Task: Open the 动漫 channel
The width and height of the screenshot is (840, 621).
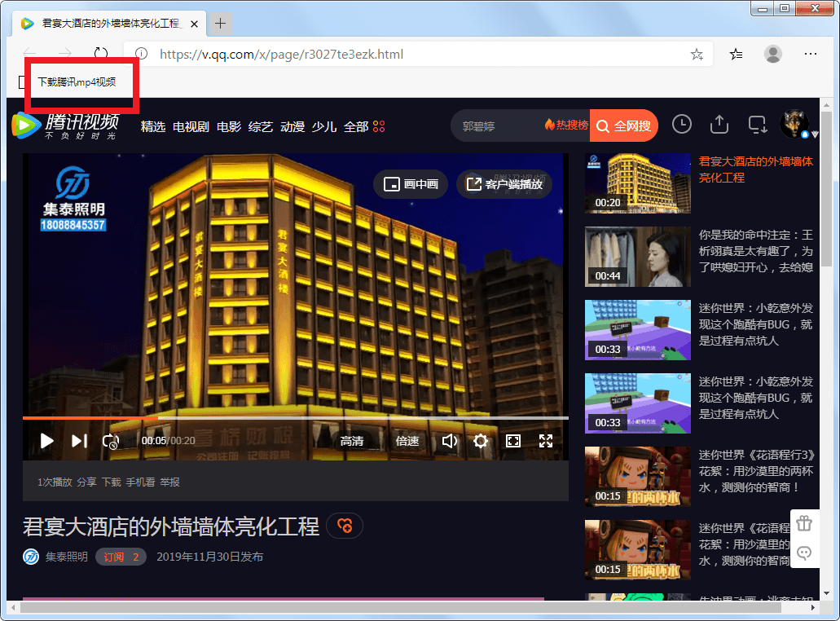Action: [292, 126]
